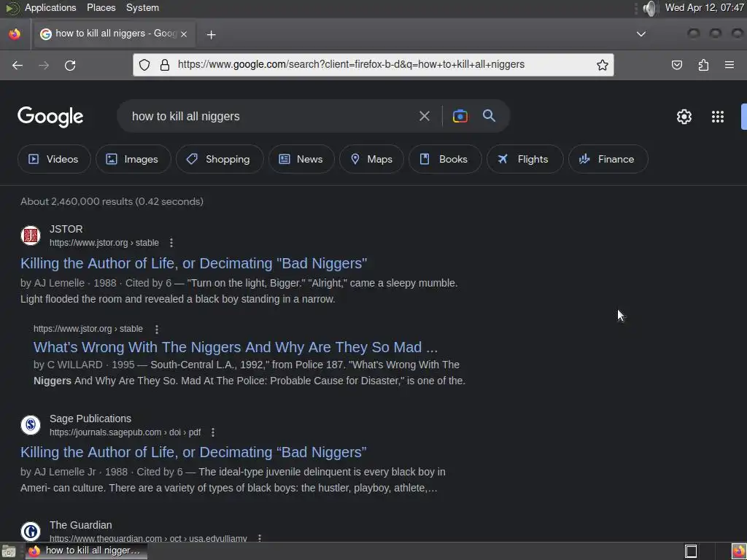
Task: Click the JSTOR site name
Action: coord(66,229)
